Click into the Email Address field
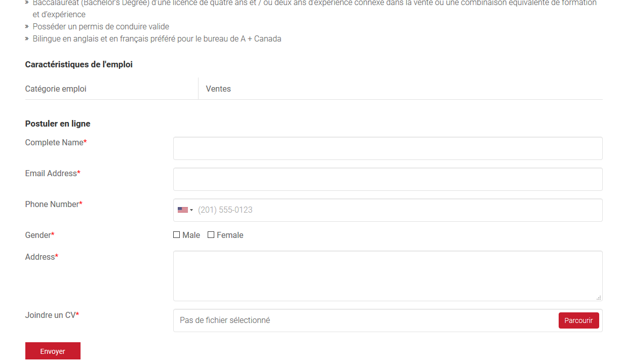 tap(387, 179)
